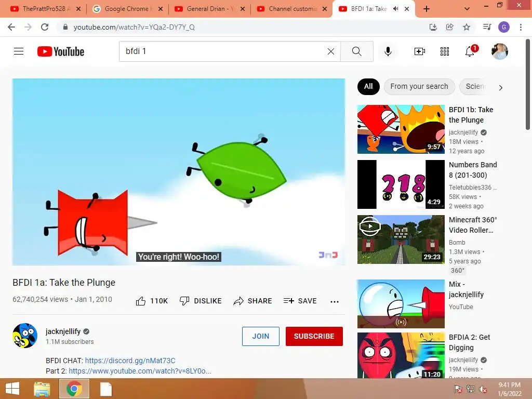Screen dimensions: 532x399
Task: Open the Windows Start button
Action: point(12,389)
